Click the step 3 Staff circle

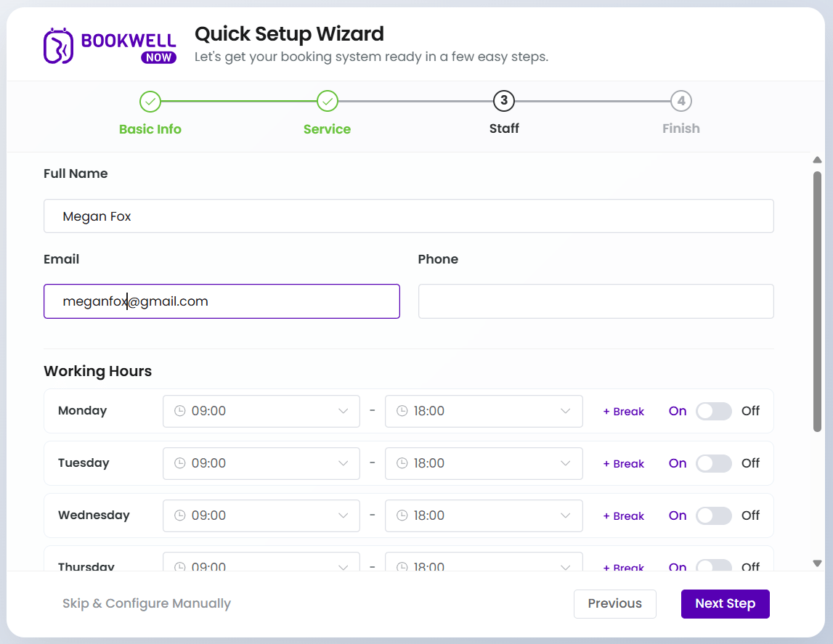504,101
